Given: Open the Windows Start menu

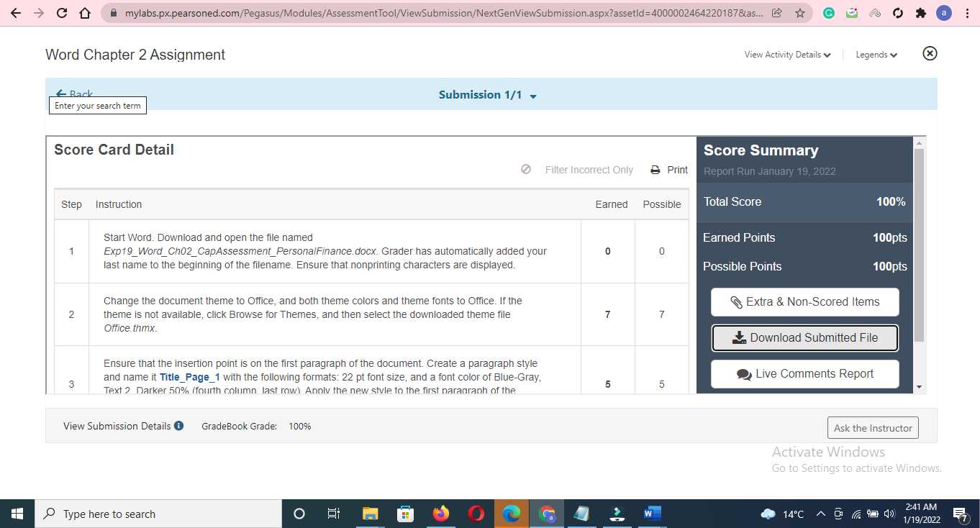Looking at the screenshot, I should 17,514.
